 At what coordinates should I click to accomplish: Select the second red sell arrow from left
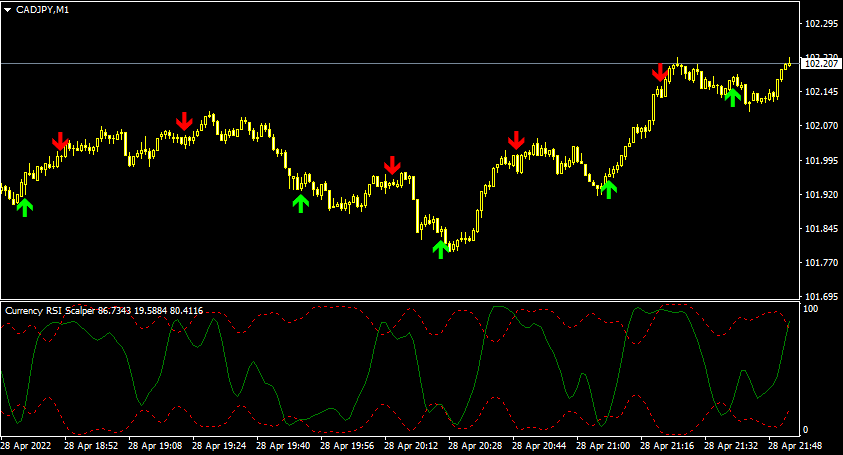coord(184,121)
